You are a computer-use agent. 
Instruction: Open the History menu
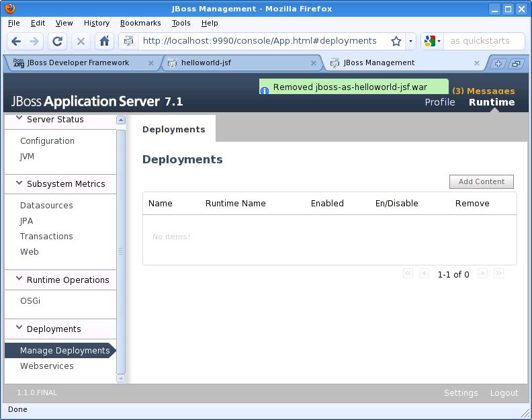tap(97, 23)
